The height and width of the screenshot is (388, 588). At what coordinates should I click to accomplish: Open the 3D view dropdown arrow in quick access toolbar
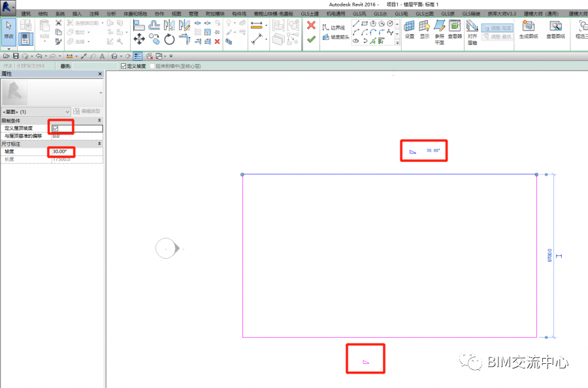[121, 56]
